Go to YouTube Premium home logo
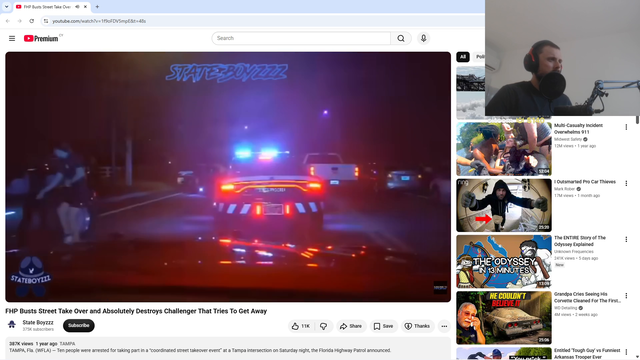640x360 pixels. pos(41,38)
